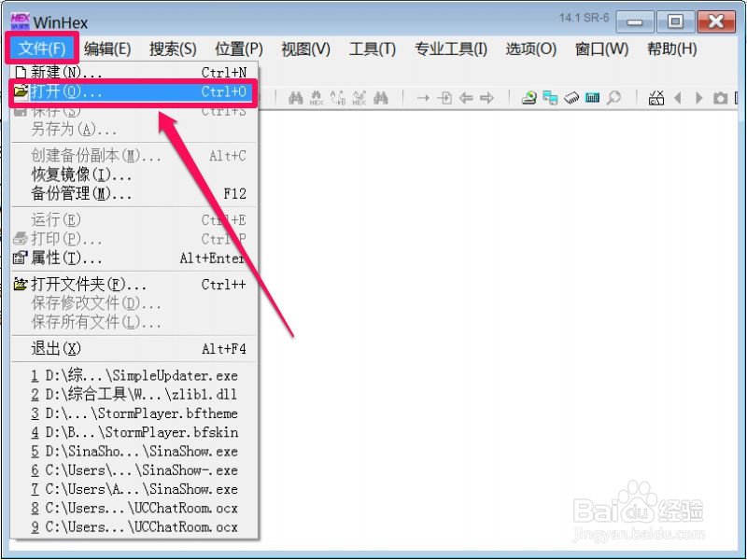Choose 打开(O)... from the File menu
Image resolution: width=747 pixels, height=560 pixels.
[x=134, y=91]
